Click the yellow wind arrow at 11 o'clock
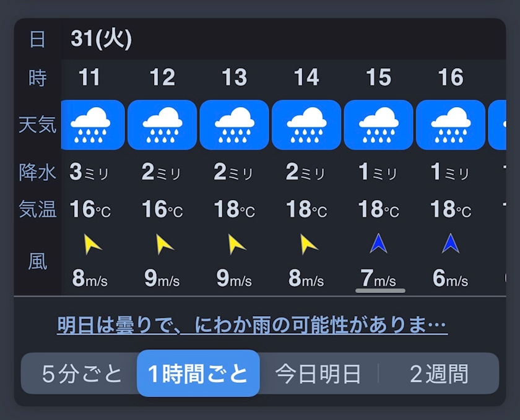520x420 pixels. (x=92, y=245)
